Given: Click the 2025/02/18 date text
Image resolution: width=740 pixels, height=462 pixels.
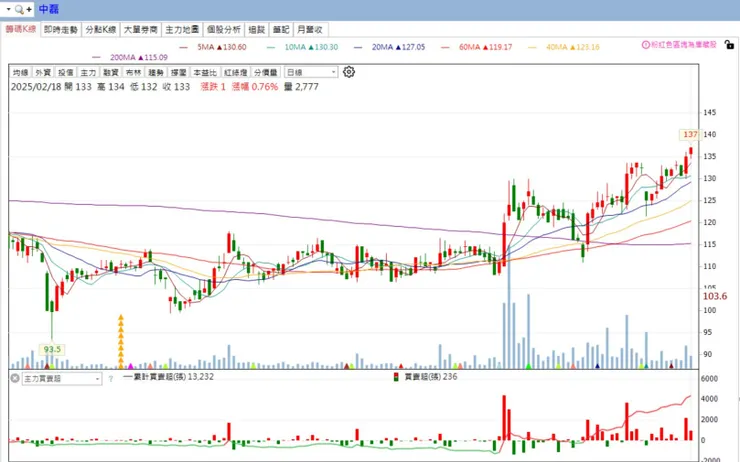Looking at the screenshot, I should click(x=36, y=87).
